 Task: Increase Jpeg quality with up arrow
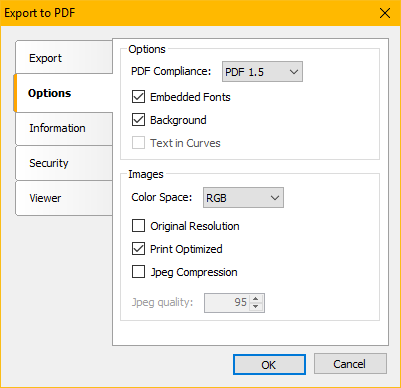click(256, 299)
